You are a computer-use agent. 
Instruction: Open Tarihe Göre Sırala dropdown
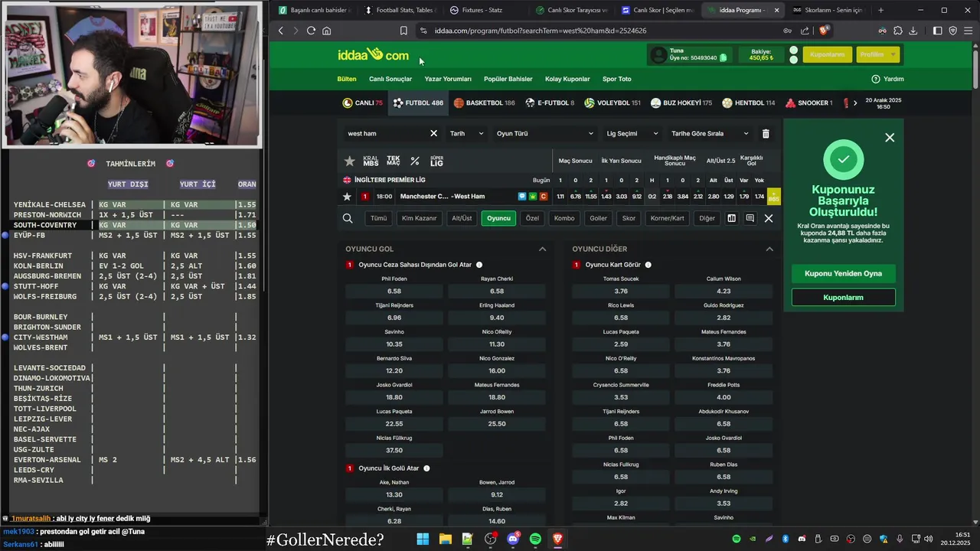point(710,133)
